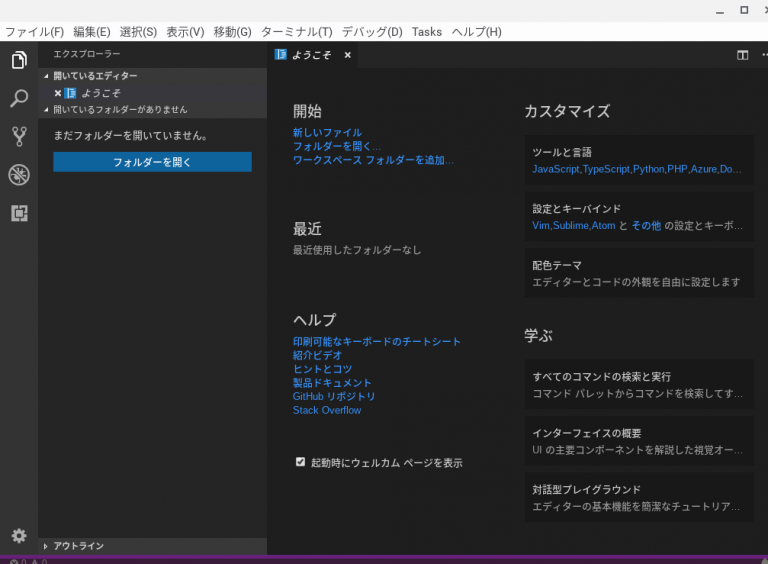Screen dimensions: 768x564
Task: Open the ヘルプ(H) menu
Action: 476,32
